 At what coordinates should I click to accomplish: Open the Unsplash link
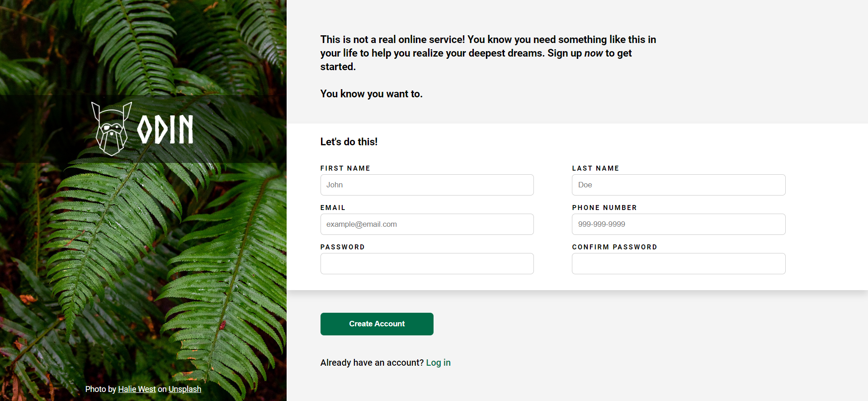[185, 389]
